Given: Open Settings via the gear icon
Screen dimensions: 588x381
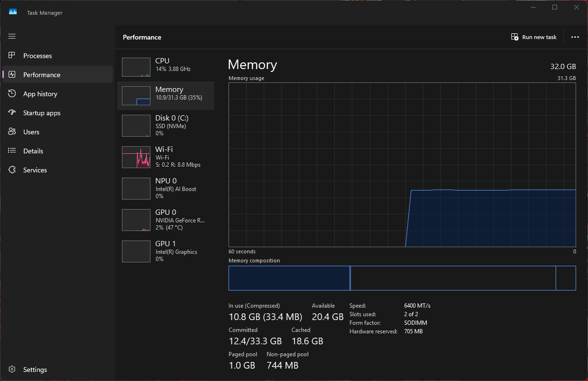Looking at the screenshot, I should click(x=12, y=370).
